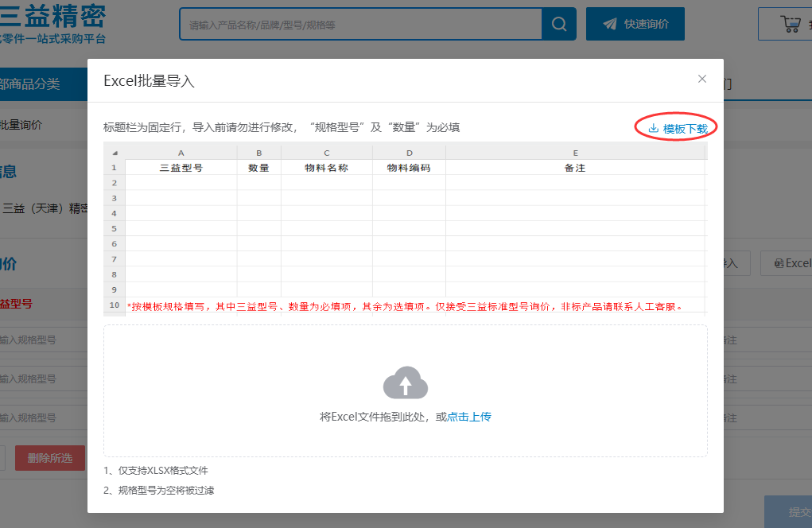Viewport: 812px width, 528px height.
Task: Click the cloud upload icon
Action: [406, 383]
